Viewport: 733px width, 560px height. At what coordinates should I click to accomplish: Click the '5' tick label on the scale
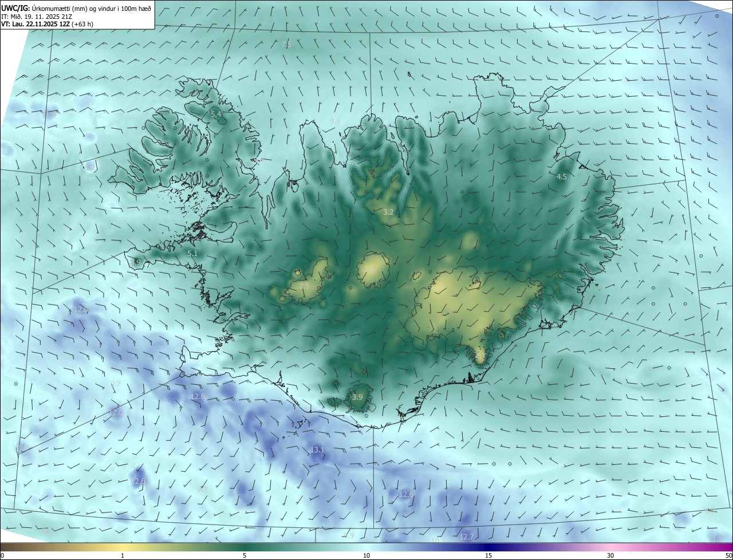pos(245,555)
